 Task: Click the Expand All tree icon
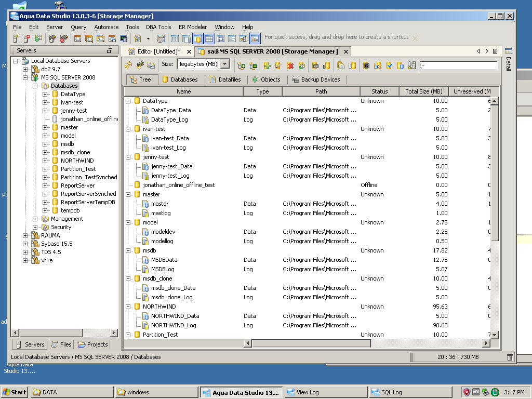241,65
